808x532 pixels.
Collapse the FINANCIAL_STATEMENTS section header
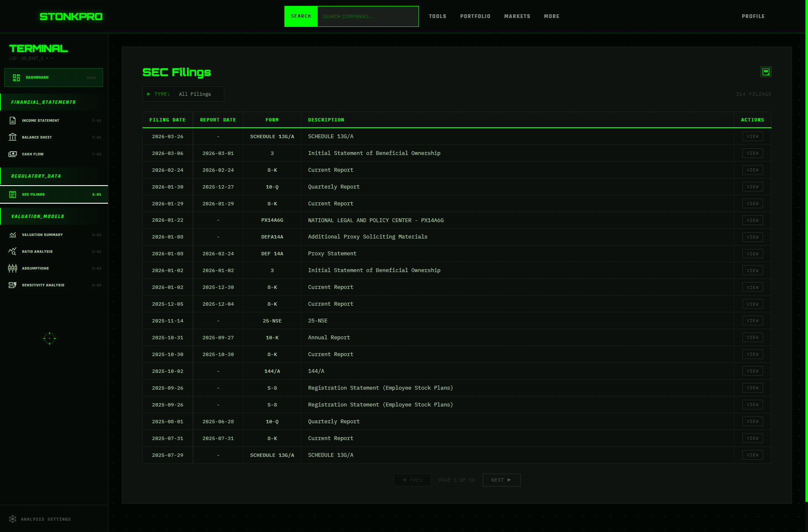(43, 102)
